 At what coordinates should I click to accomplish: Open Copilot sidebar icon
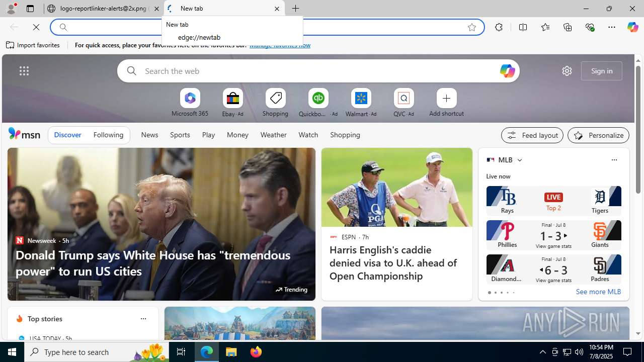632,27
